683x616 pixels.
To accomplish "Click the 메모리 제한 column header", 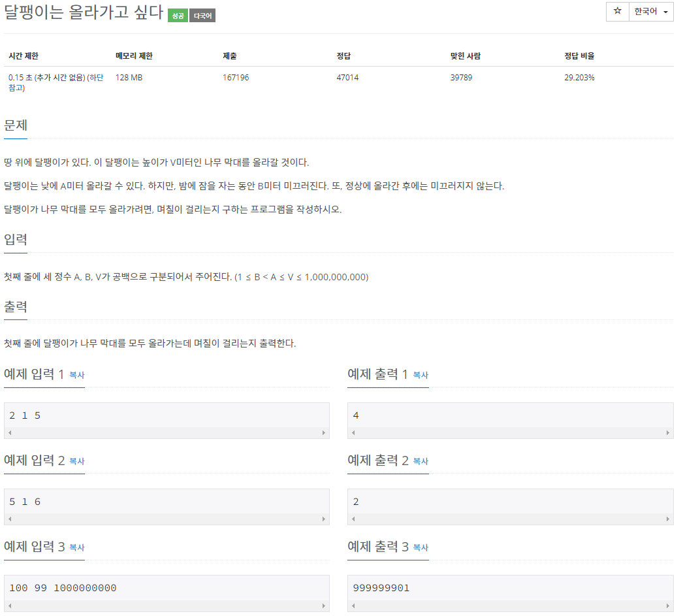I will click(x=134, y=56).
